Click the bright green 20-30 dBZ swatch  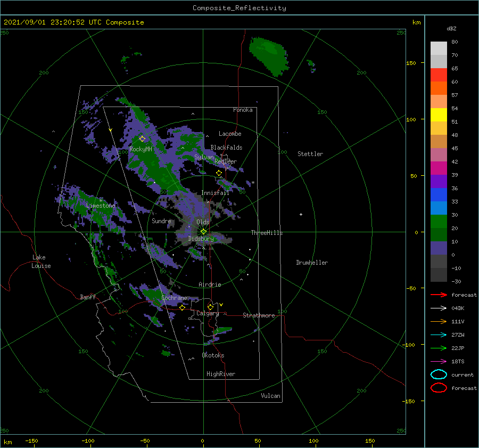439,222
